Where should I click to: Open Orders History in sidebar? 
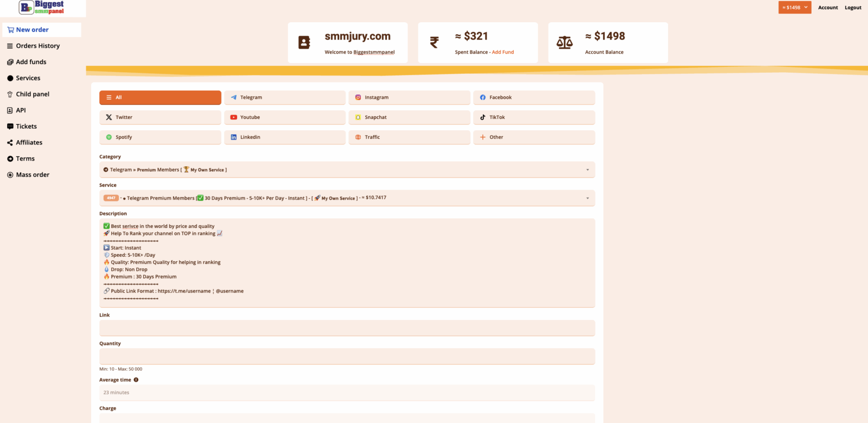click(x=37, y=46)
